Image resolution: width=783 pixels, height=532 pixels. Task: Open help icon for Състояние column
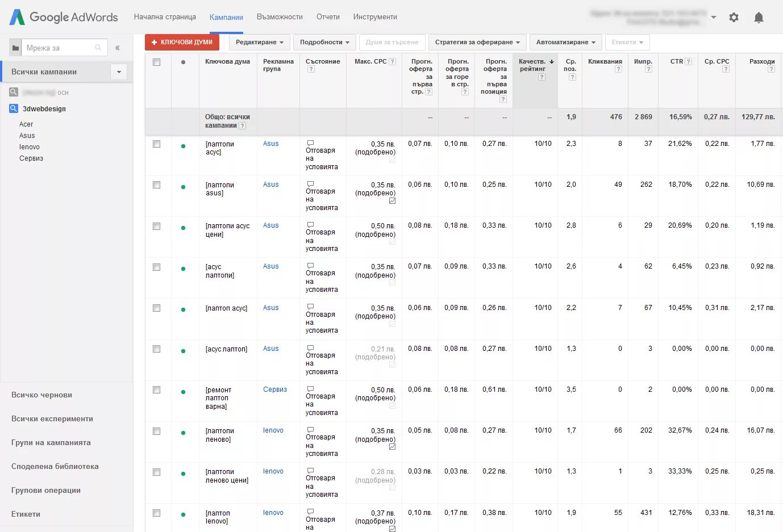tap(311, 69)
